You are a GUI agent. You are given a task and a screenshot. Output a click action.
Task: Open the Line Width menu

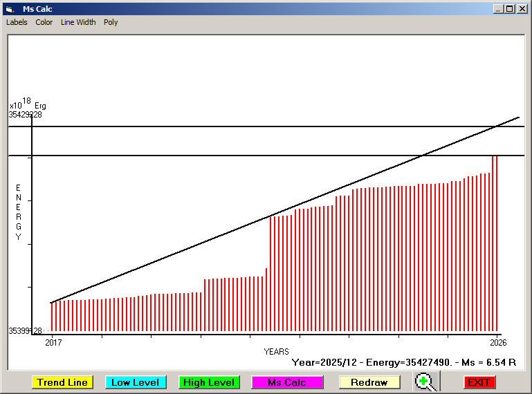[78, 22]
